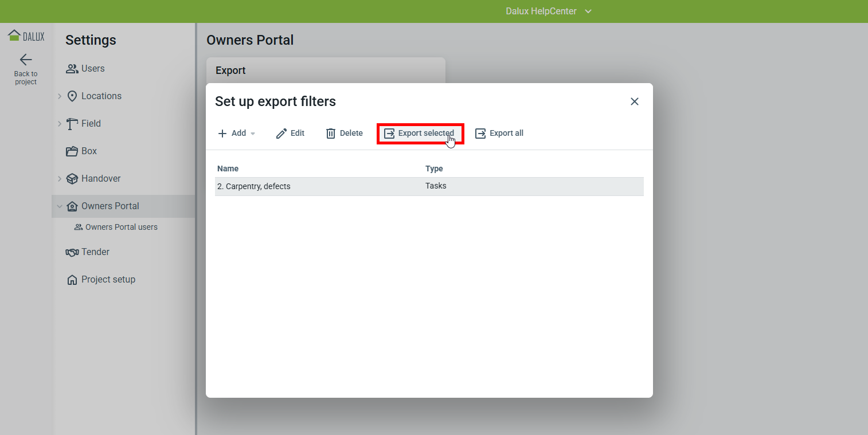The height and width of the screenshot is (435, 868).
Task: Open Project setup settings
Action: (x=108, y=280)
